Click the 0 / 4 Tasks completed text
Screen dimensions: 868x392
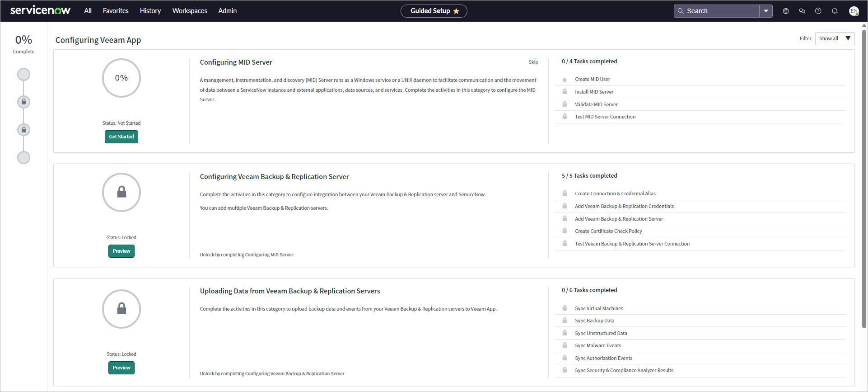(589, 61)
